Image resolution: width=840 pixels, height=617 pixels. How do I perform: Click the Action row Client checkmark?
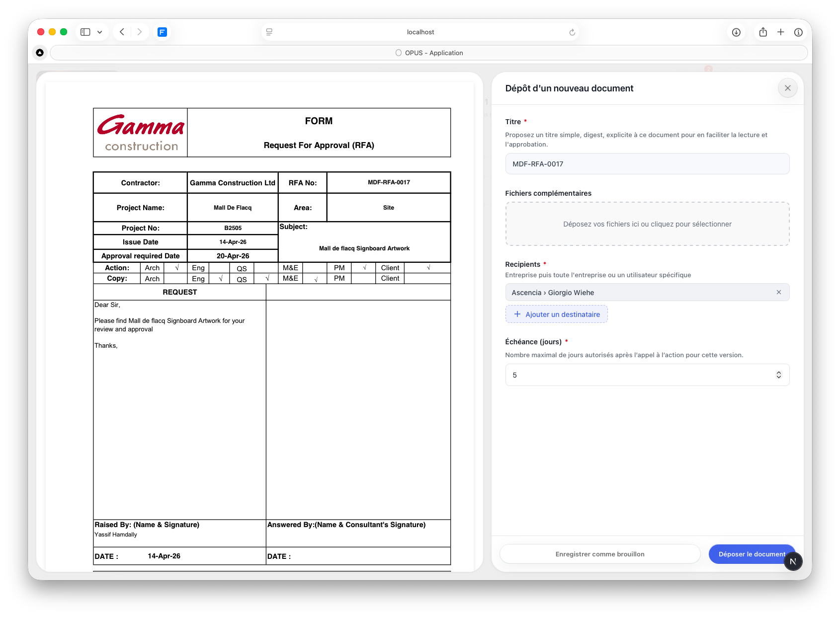coord(428,268)
